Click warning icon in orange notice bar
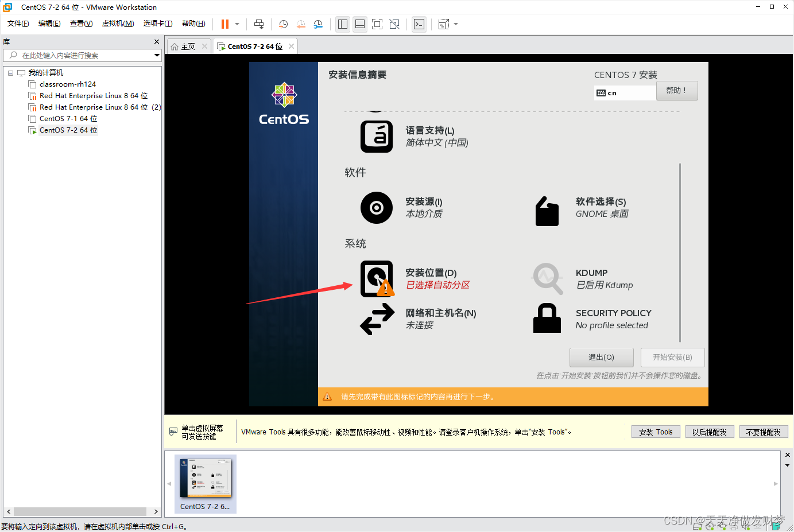This screenshot has width=794, height=532. [327, 397]
